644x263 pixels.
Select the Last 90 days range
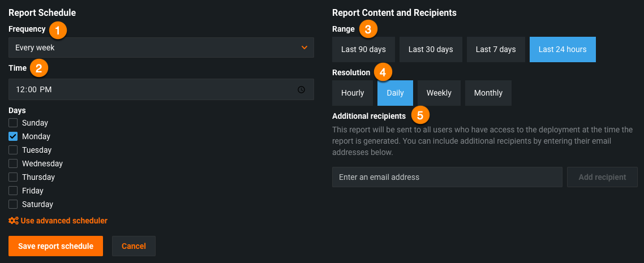point(363,49)
